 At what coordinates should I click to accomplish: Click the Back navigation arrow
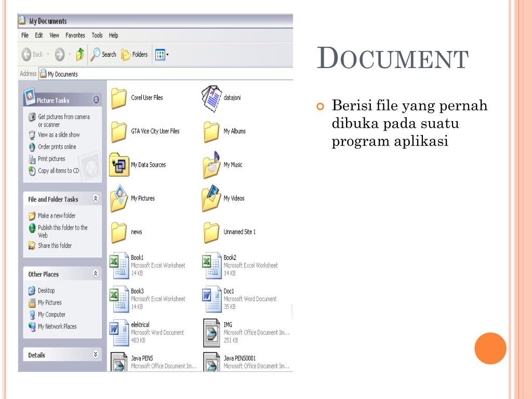click(x=26, y=54)
